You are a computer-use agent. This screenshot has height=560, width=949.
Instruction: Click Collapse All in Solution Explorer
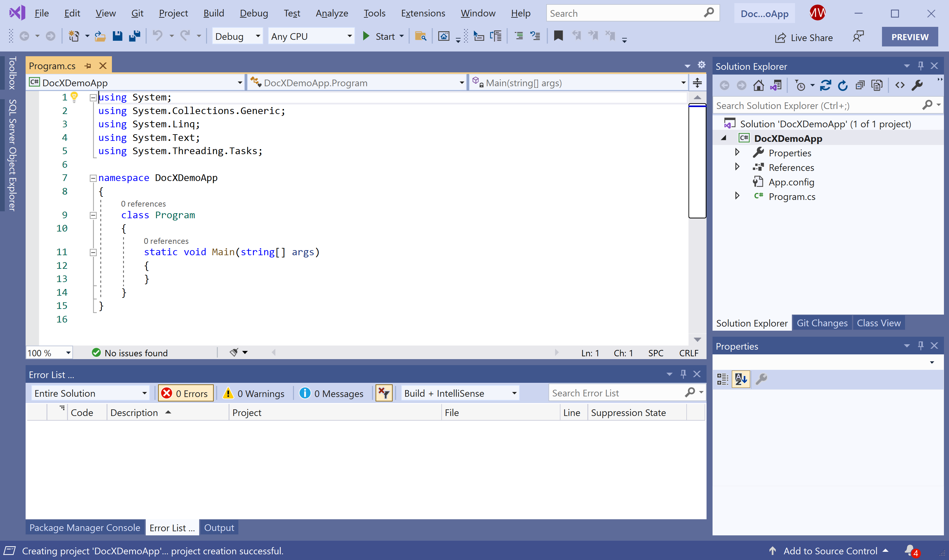pos(860,86)
